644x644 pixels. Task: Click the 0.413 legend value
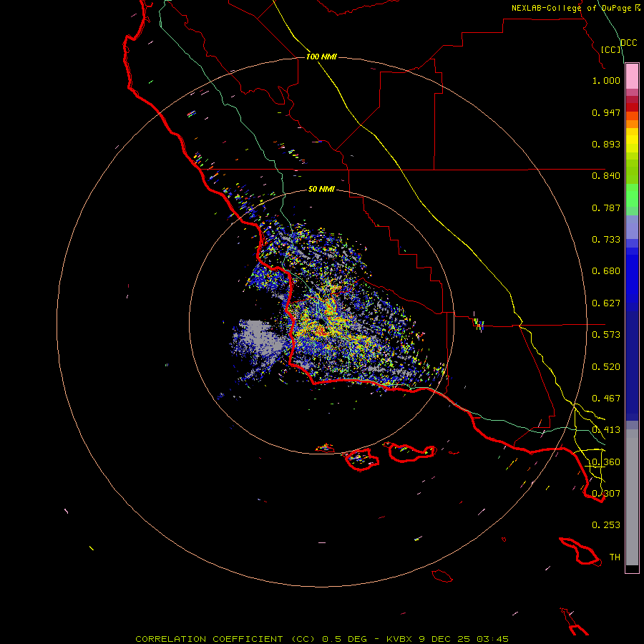pyautogui.click(x=606, y=430)
